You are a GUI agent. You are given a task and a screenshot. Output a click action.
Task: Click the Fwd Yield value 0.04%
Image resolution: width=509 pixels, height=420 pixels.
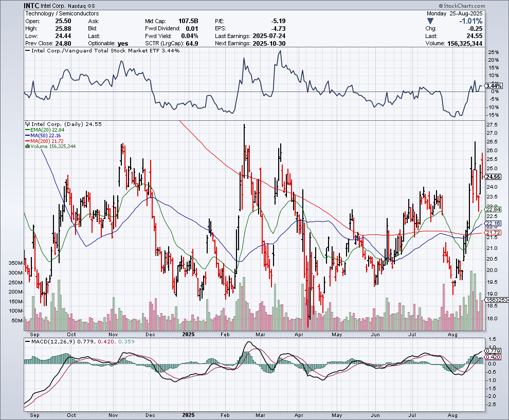190,36
